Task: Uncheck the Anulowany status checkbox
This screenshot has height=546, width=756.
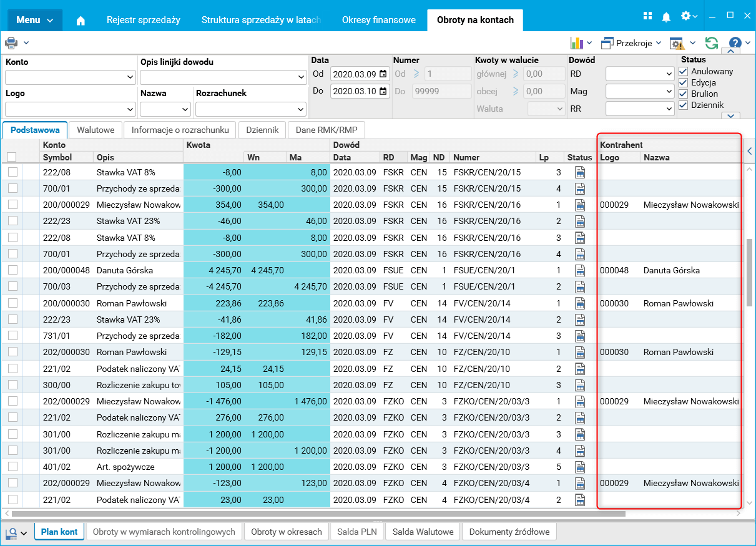Action: point(684,71)
